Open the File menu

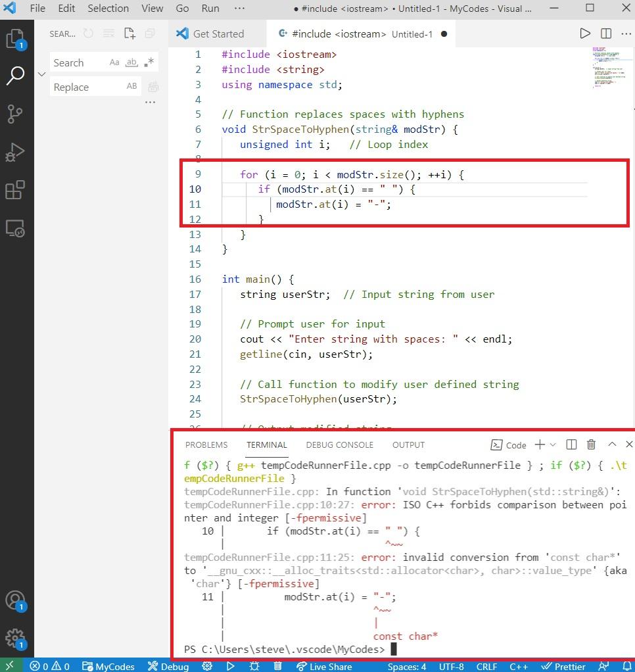[x=37, y=8]
